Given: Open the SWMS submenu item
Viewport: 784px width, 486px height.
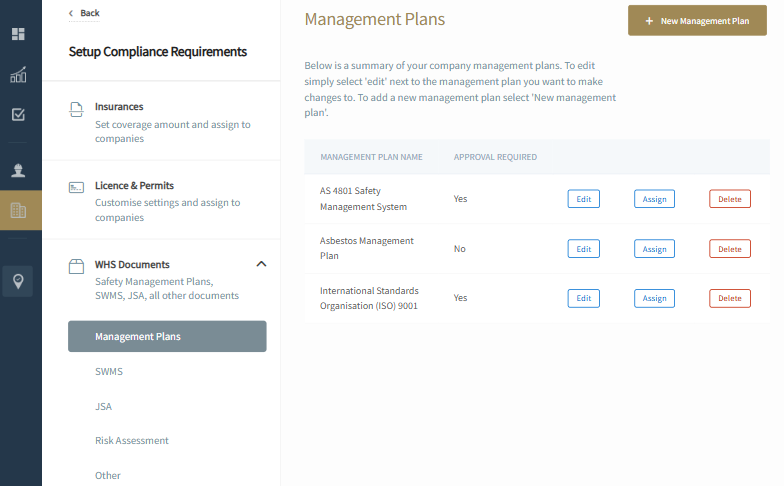Looking at the screenshot, I should (x=109, y=372).
